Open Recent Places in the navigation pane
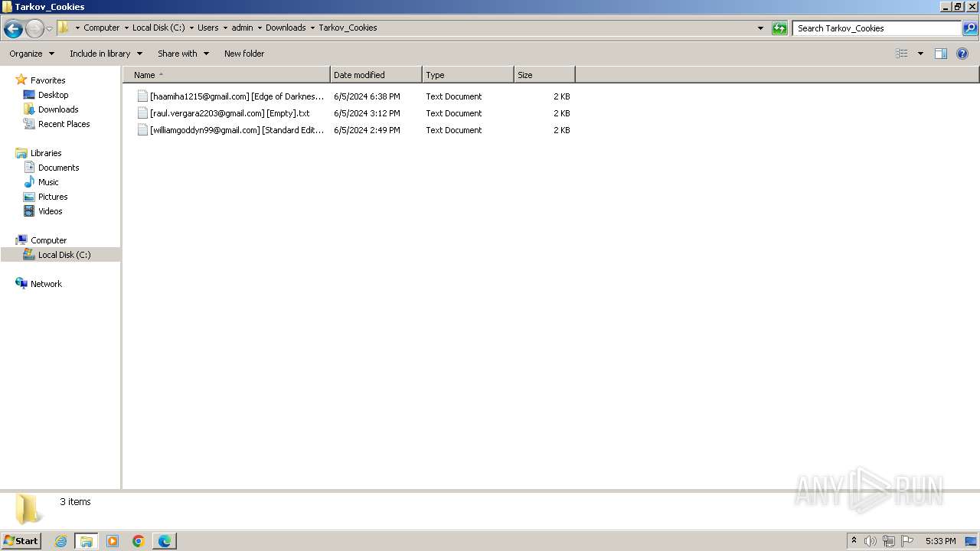 (64, 124)
